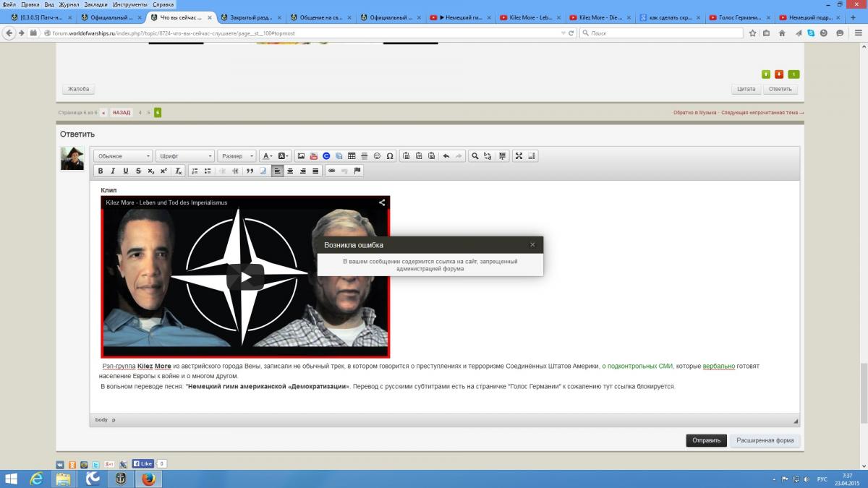The width and height of the screenshot is (868, 488).
Task: Click the browser address bar URL
Action: point(304,33)
